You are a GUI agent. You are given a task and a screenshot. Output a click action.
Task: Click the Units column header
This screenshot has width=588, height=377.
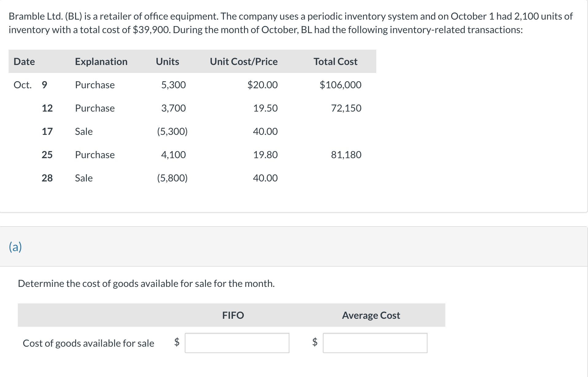point(167,62)
